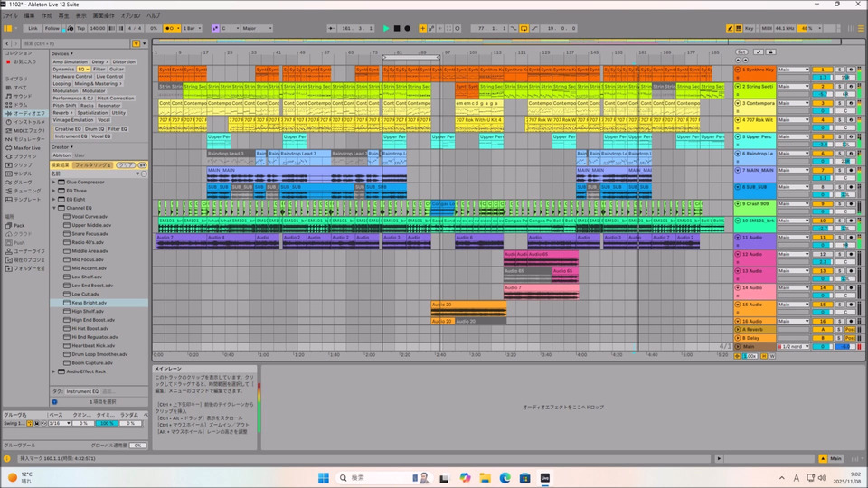Click the Windows Start button on taskbar
The width and height of the screenshot is (868, 488).
coord(325,477)
